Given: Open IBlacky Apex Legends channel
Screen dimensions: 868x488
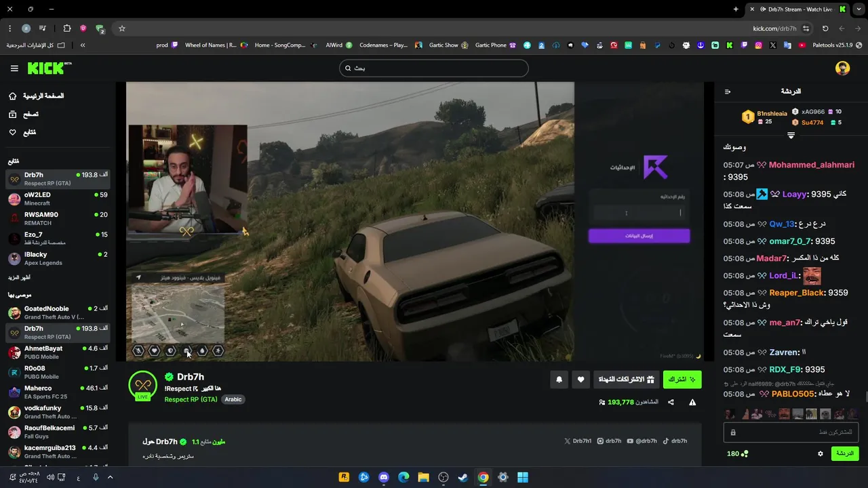Looking at the screenshot, I should point(58,258).
